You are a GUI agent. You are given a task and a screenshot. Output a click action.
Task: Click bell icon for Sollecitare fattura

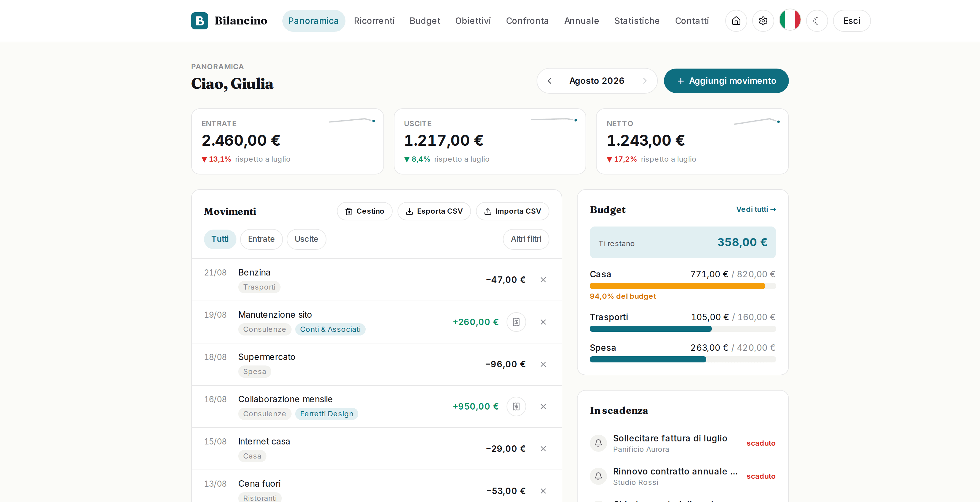tap(598, 443)
